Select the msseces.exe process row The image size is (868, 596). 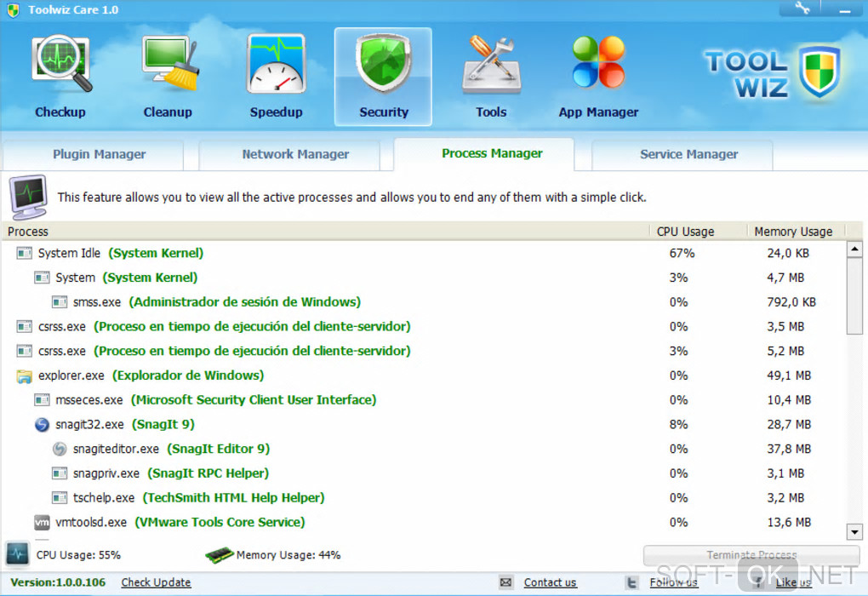[x=424, y=400]
